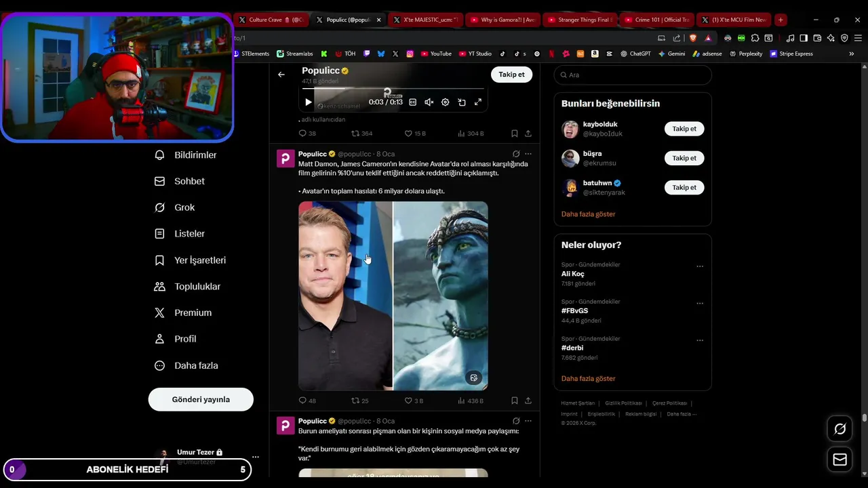Open a new browser tab
The image size is (868, 488).
[x=781, y=20]
